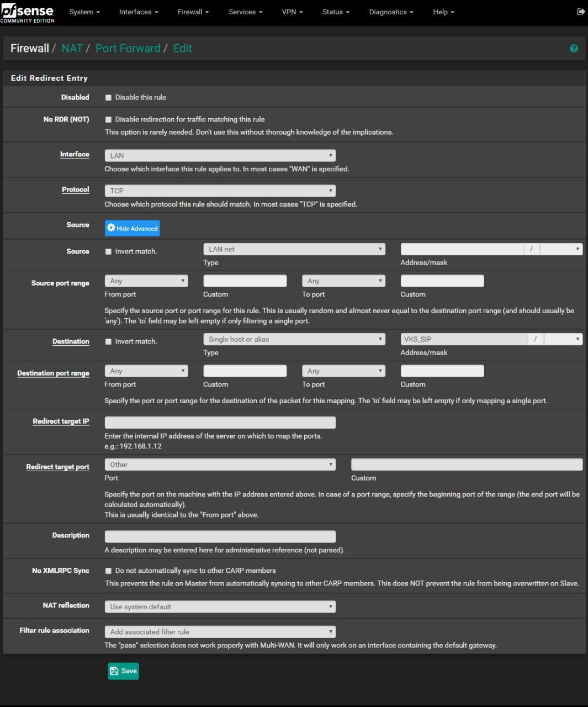Open Destination port range To port dropdown
588x707 pixels.
[343, 371]
